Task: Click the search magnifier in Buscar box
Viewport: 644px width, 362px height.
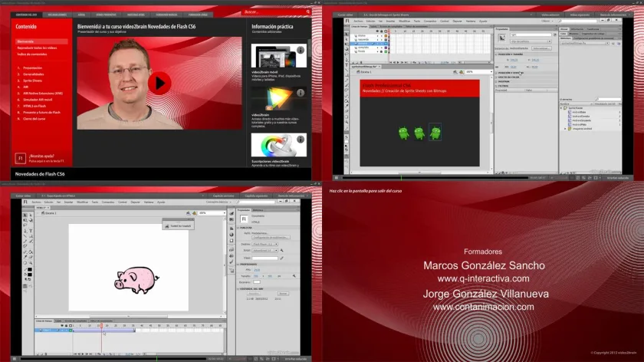Action: (307, 12)
